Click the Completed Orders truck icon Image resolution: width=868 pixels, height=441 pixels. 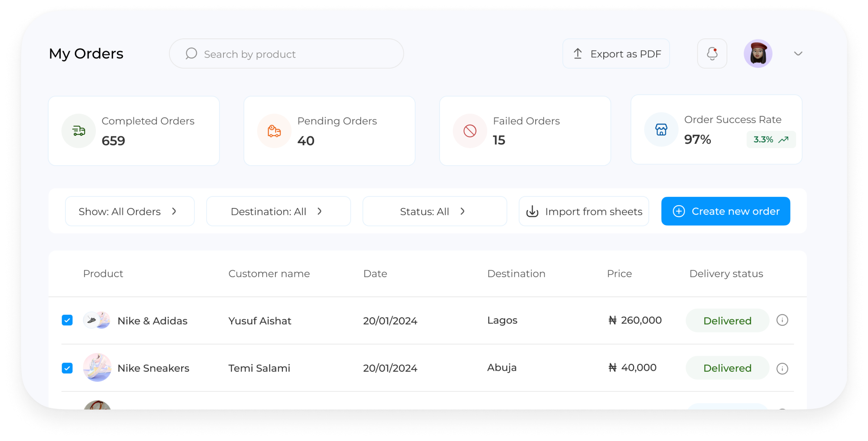click(78, 131)
